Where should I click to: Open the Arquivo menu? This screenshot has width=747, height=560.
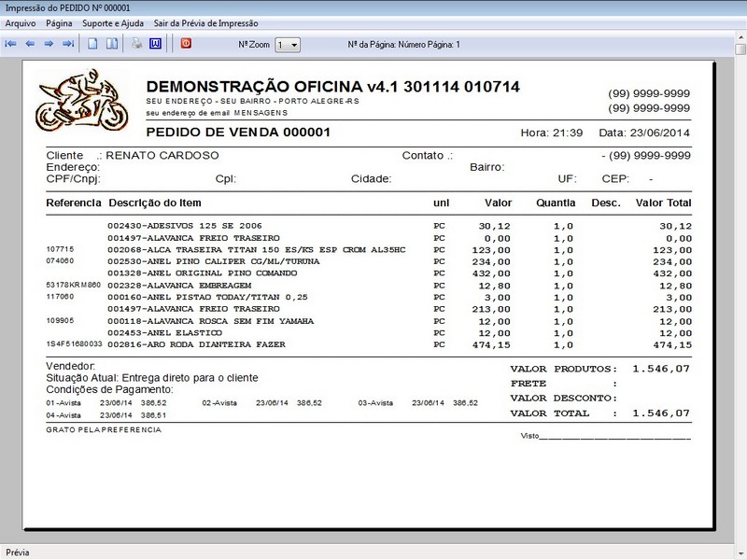tap(21, 23)
